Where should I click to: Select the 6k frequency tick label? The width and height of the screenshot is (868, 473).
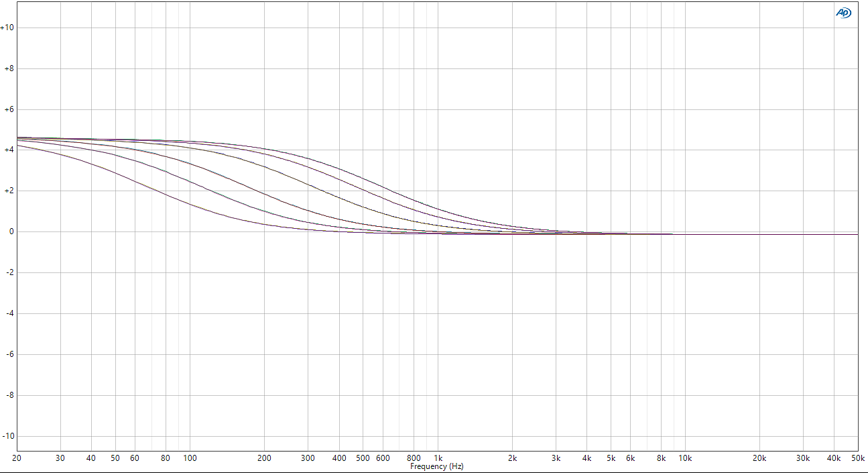point(630,458)
